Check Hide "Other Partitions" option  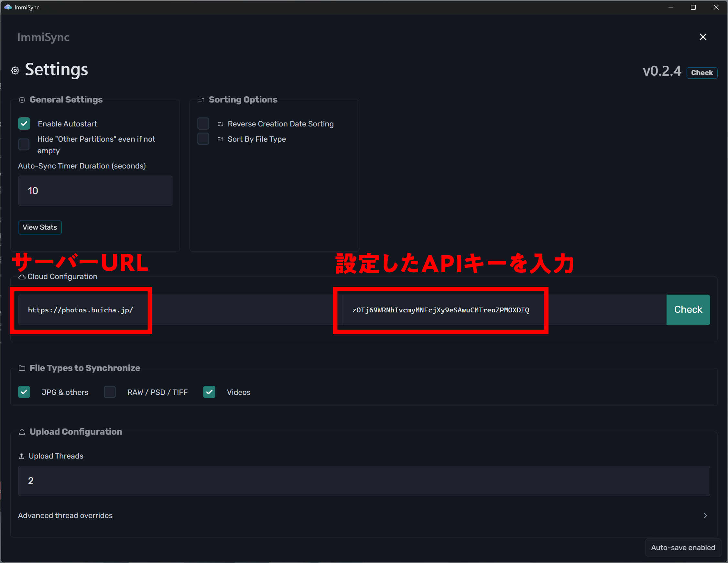(24, 145)
